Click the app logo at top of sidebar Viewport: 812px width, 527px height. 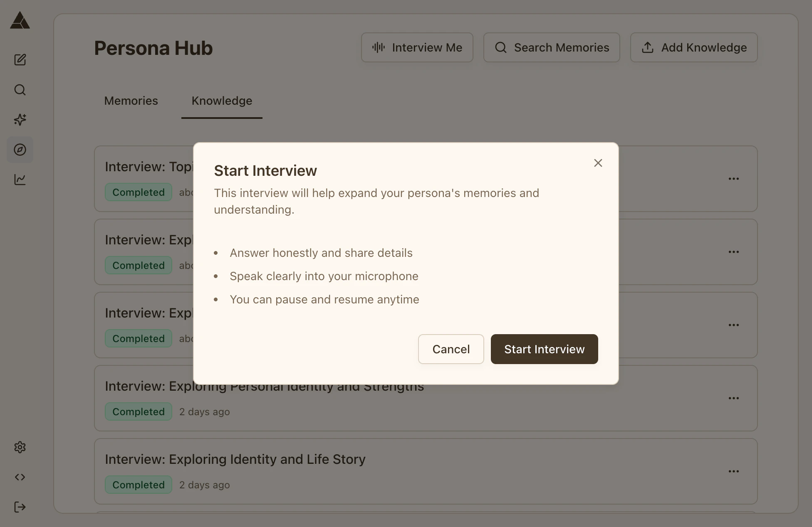click(20, 20)
